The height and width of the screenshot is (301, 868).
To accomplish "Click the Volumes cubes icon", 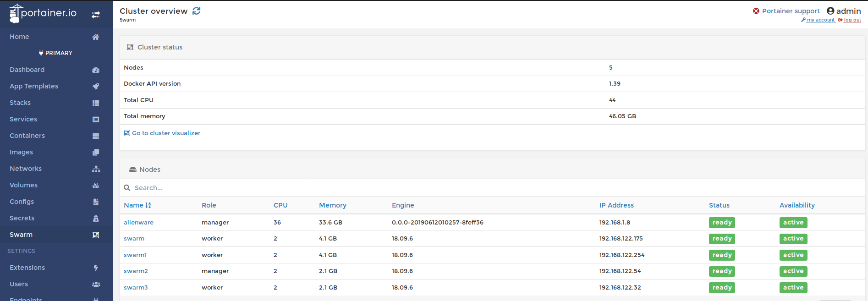I will point(96,186).
